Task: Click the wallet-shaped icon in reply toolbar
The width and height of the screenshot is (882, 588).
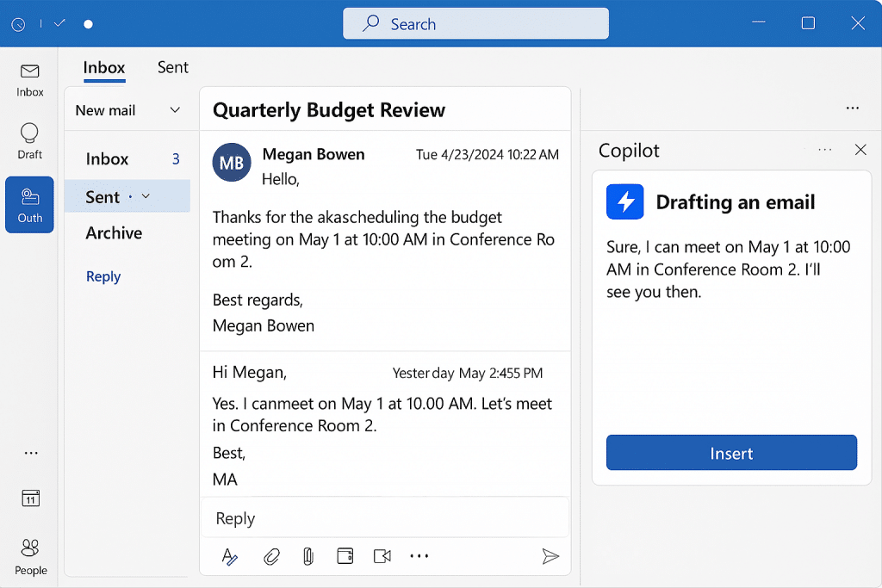Action: pyautogui.click(x=345, y=557)
